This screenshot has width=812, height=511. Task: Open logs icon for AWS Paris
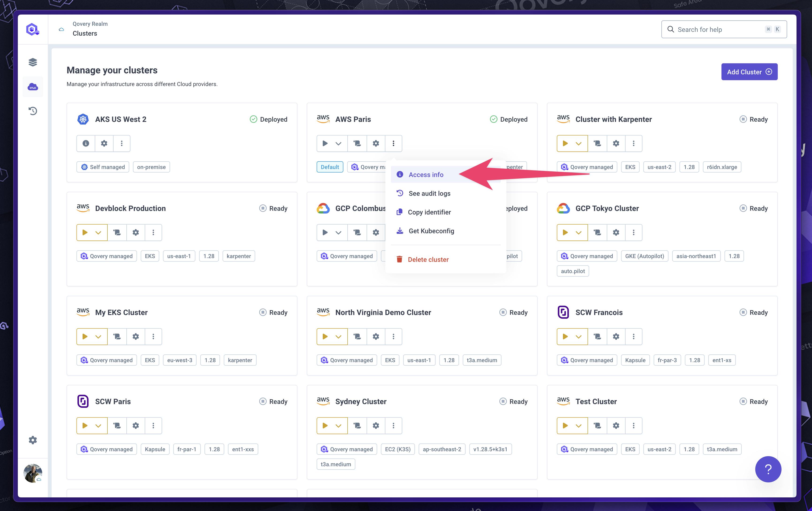coord(357,143)
